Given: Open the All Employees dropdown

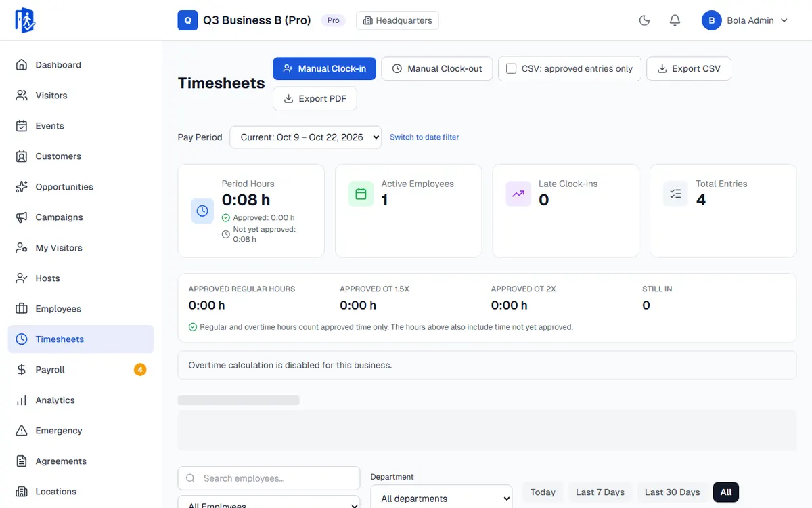Looking at the screenshot, I should click(269, 503).
